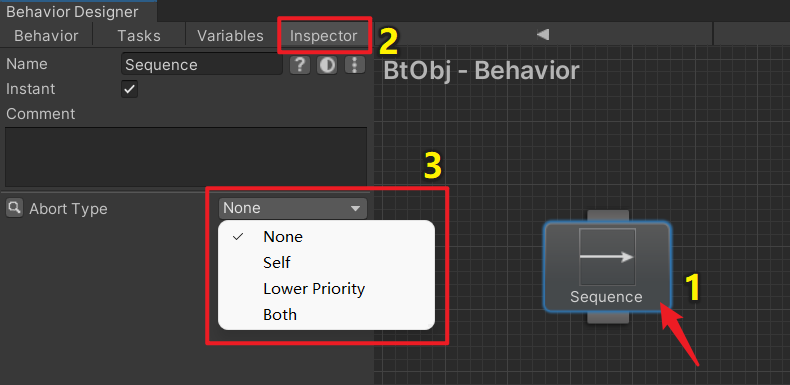The image size is (790, 385).
Task: Toggle the Instant checkbox
Action: 129,90
